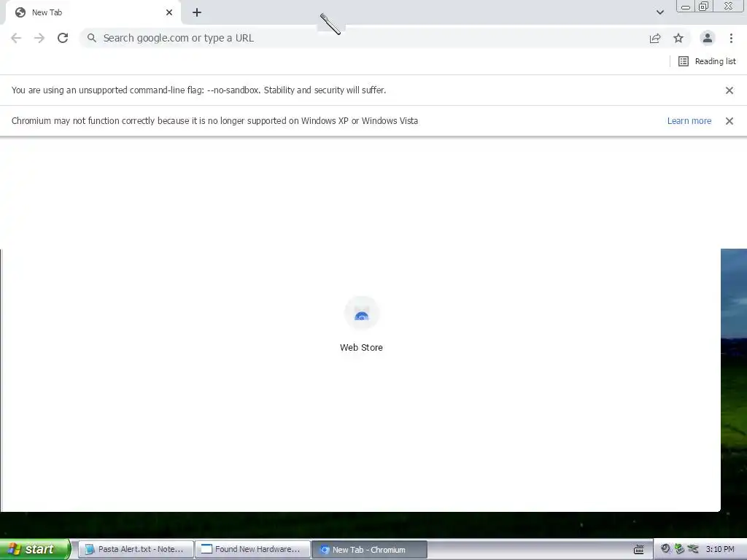Share this page icon in address bar
The height and width of the screenshot is (560, 747).
[655, 38]
